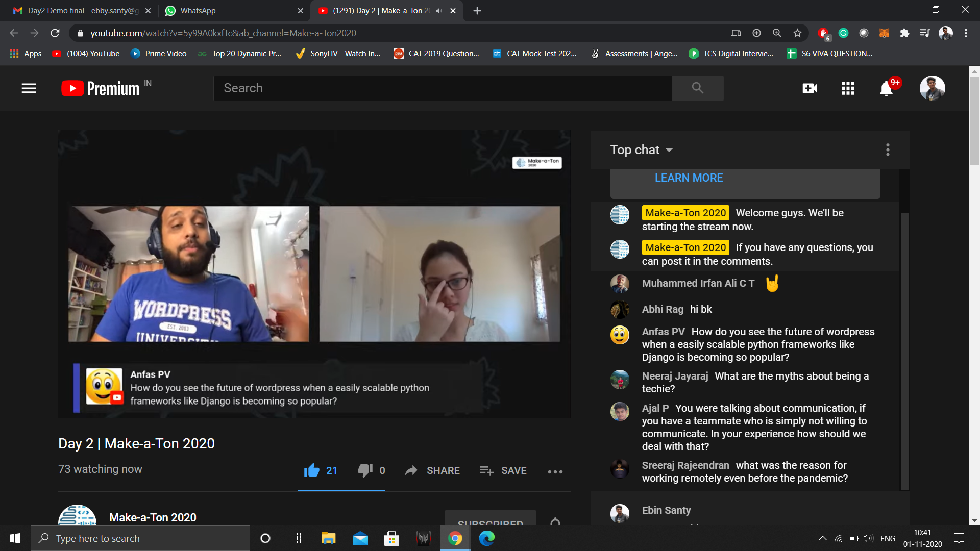Screen dimensions: 980x551
Task: Open the MetaMask fox extension
Action: click(x=884, y=33)
